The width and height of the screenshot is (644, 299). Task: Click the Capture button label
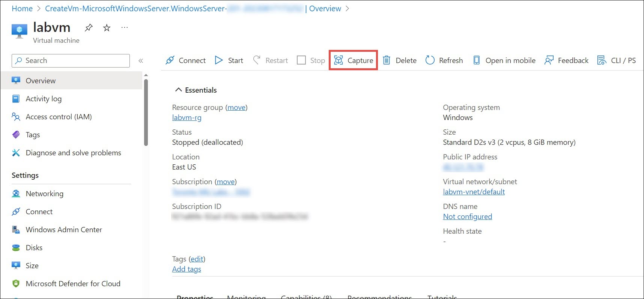tap(360, 60)
